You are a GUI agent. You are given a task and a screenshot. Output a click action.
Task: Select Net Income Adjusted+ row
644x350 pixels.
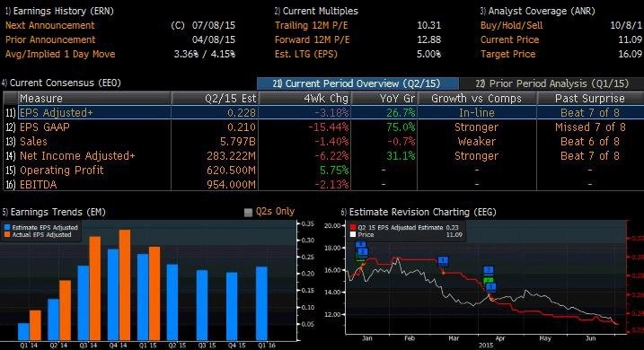(x=324, y=156)
